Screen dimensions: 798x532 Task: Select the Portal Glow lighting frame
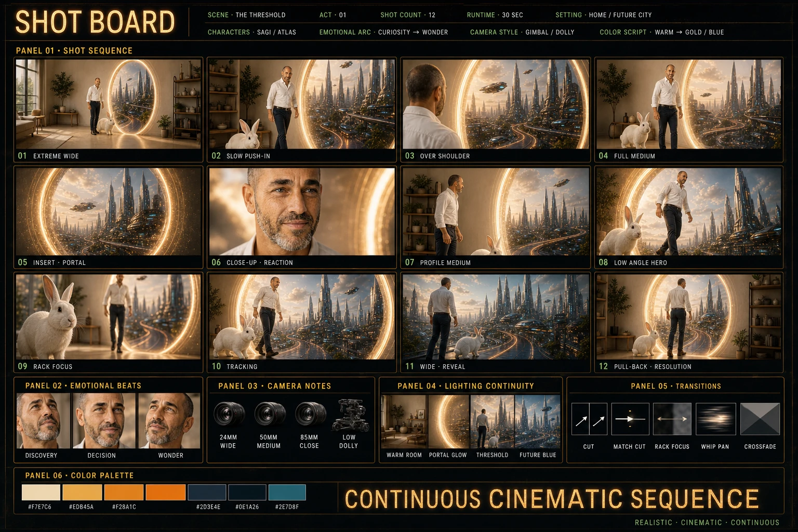pyautogui.click(x=448, y=422)
